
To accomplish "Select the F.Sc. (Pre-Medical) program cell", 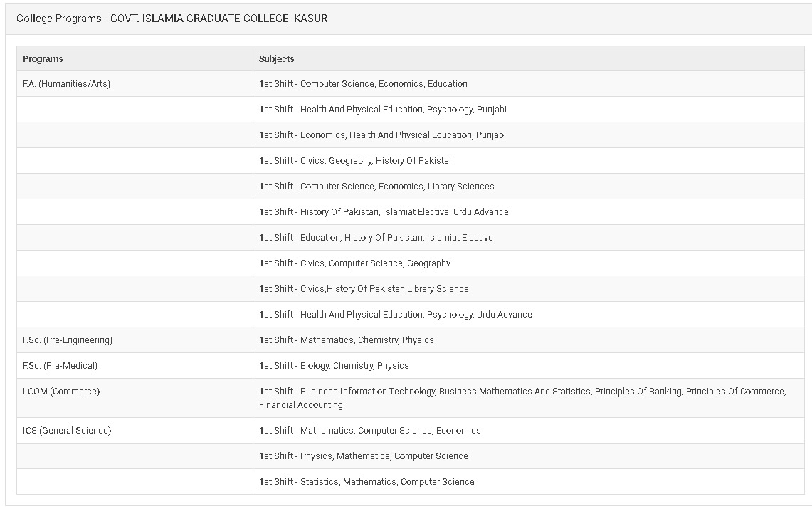I will click(x=60, y=366).
